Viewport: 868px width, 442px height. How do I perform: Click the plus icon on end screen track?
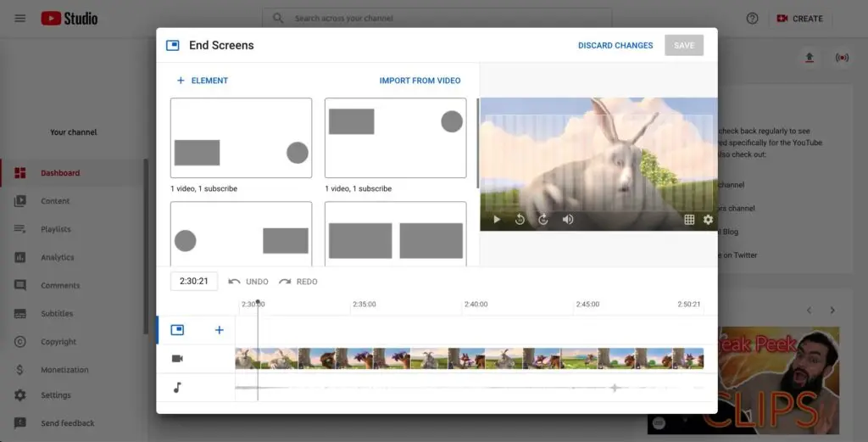pos(219,330)
